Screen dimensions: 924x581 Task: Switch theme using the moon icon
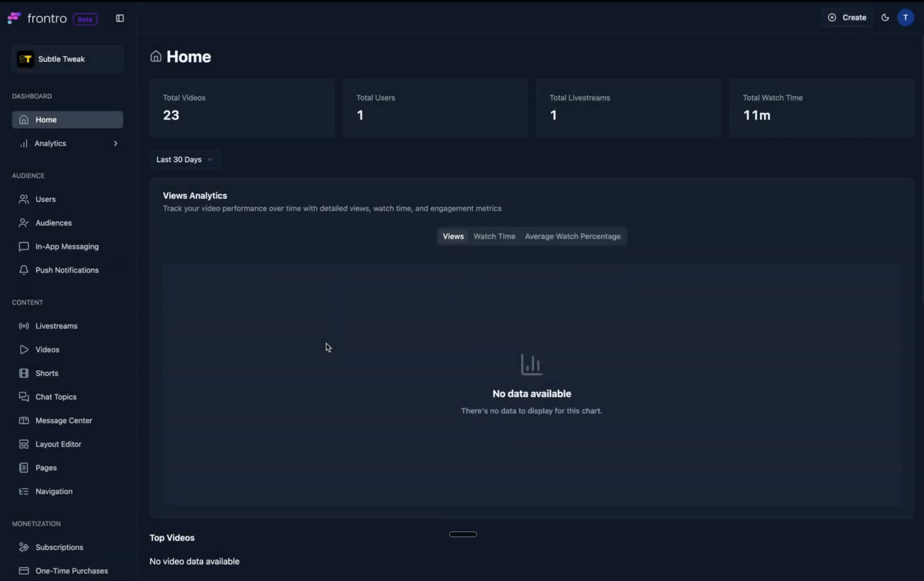coord(885,18)
